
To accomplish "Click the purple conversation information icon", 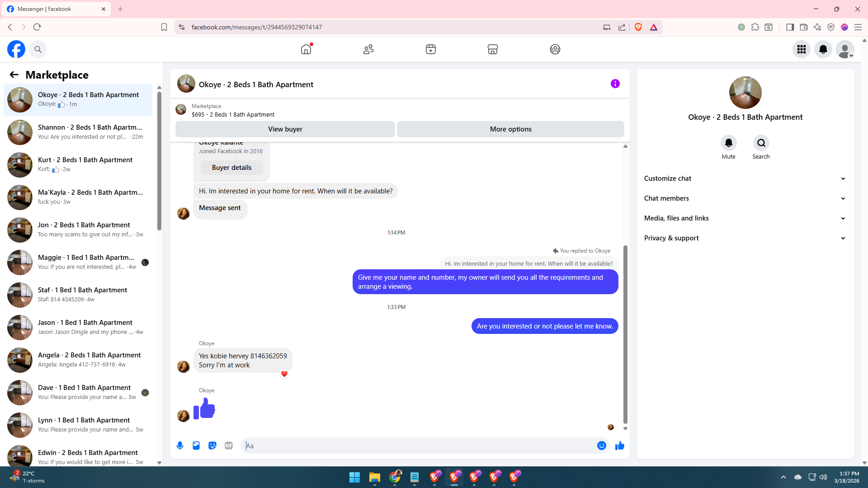I will pyautogui.click(x=615, y=84).
